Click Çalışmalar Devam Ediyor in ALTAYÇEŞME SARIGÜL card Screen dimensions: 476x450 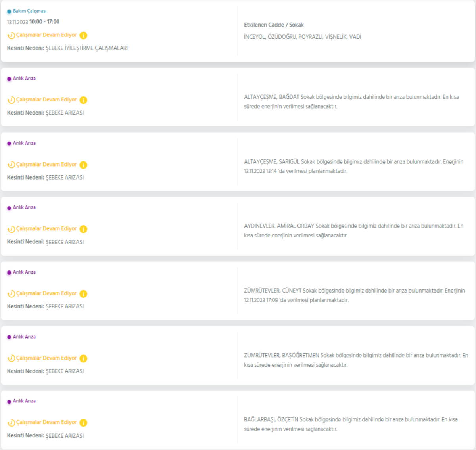pos(46,164)
